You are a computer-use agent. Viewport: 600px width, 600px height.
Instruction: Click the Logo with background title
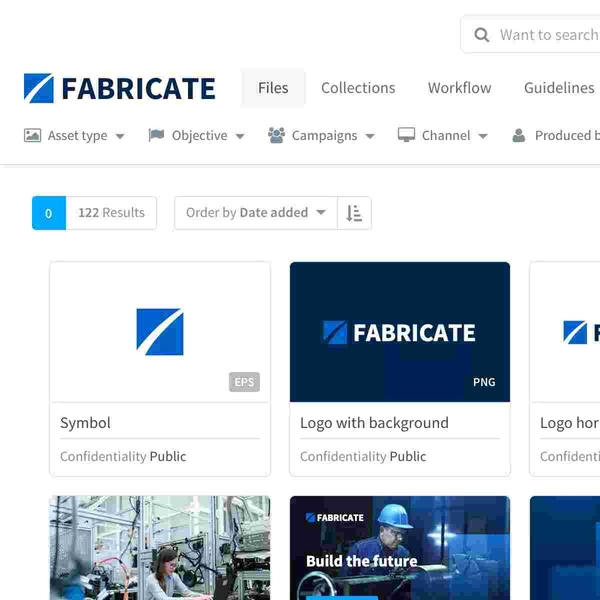(x=374, y=423)
